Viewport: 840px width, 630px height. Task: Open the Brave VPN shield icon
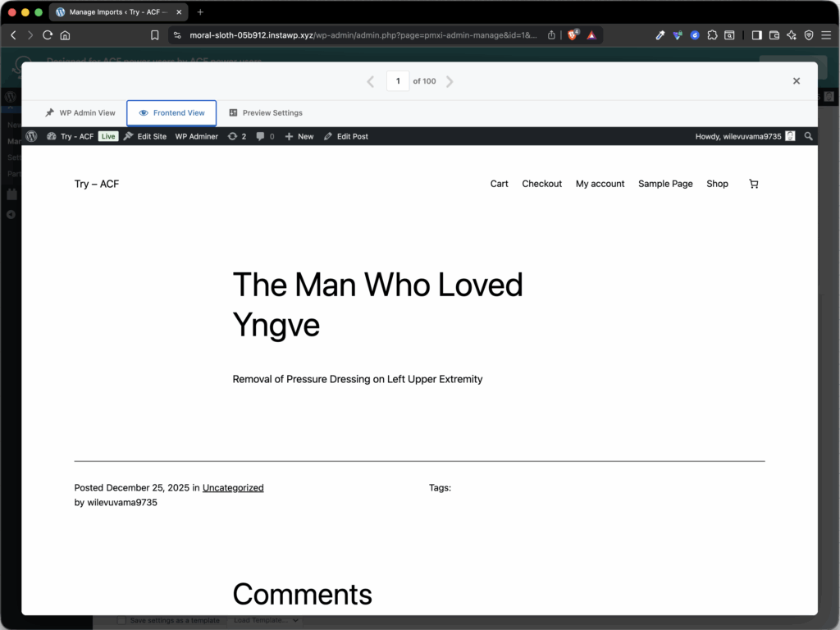click(809, 35)
